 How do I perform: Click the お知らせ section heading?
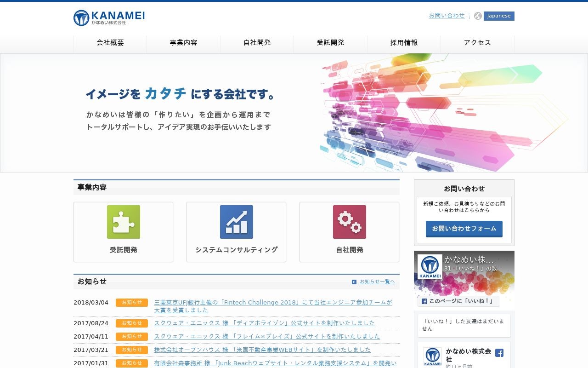coord(92,282)
